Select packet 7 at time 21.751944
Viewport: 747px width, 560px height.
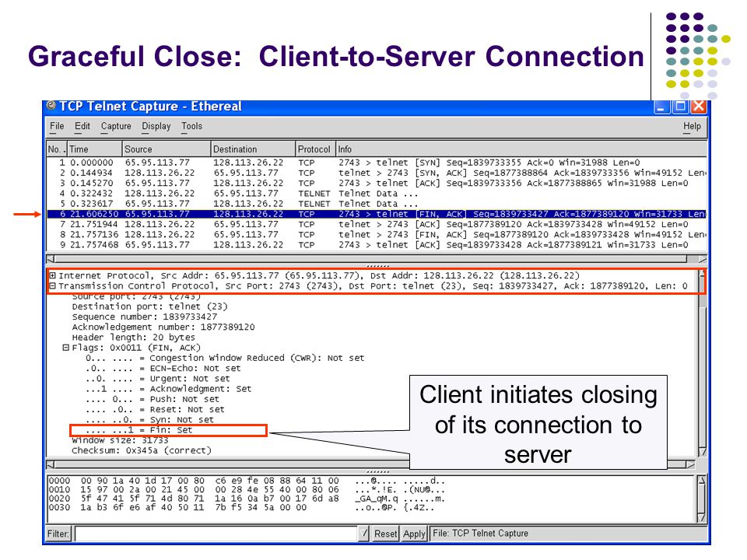[377, 224]
